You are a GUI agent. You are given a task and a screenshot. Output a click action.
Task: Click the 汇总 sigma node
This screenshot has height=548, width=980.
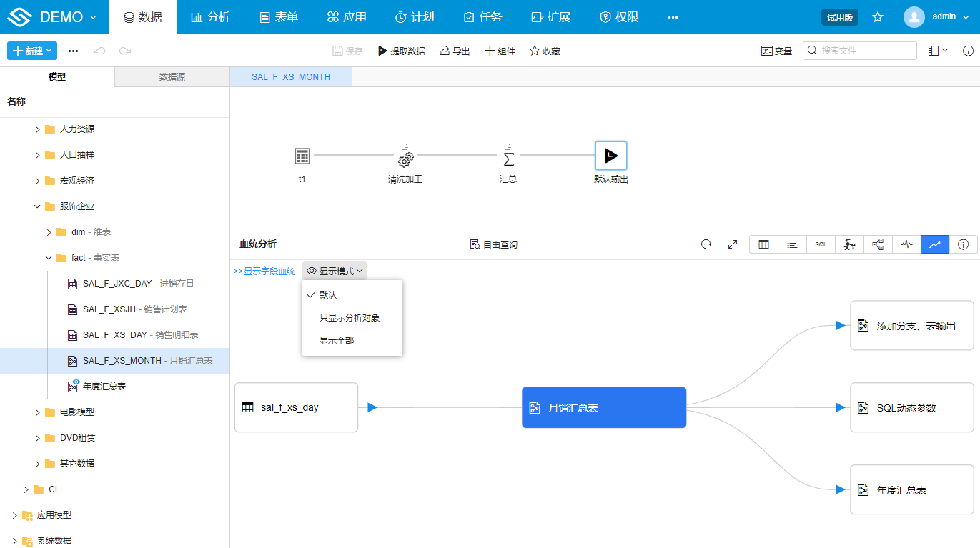(x=508, y=157)
